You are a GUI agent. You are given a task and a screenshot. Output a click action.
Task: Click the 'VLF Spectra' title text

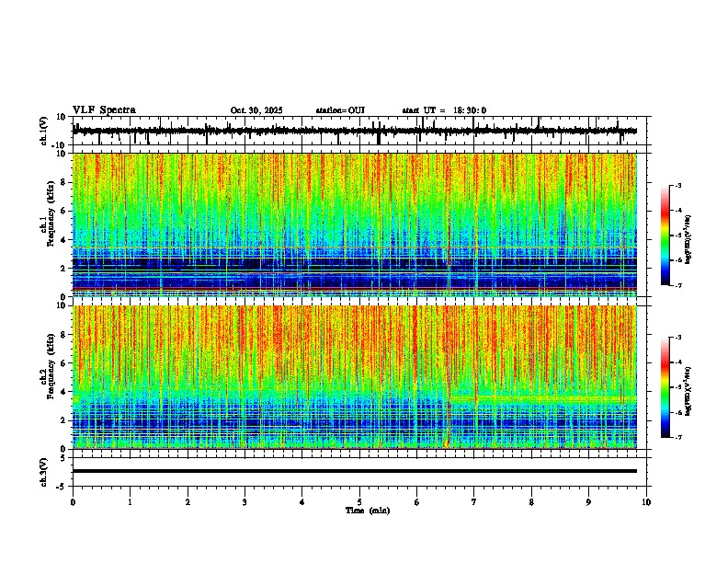[x=104, y=109]
